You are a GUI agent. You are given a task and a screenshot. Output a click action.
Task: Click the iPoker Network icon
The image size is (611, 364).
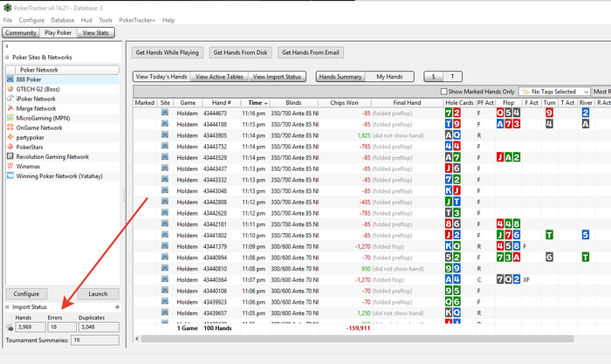tap(10, 99)
